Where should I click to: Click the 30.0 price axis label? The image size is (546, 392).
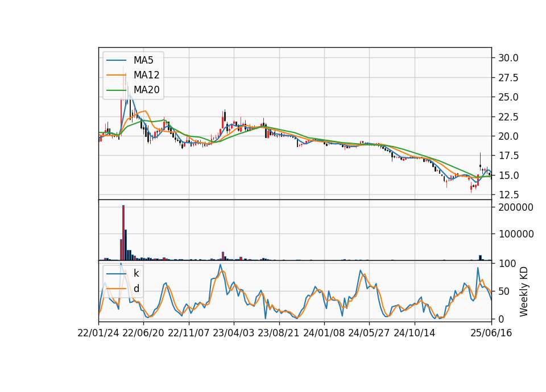click(x=508, y=58)
